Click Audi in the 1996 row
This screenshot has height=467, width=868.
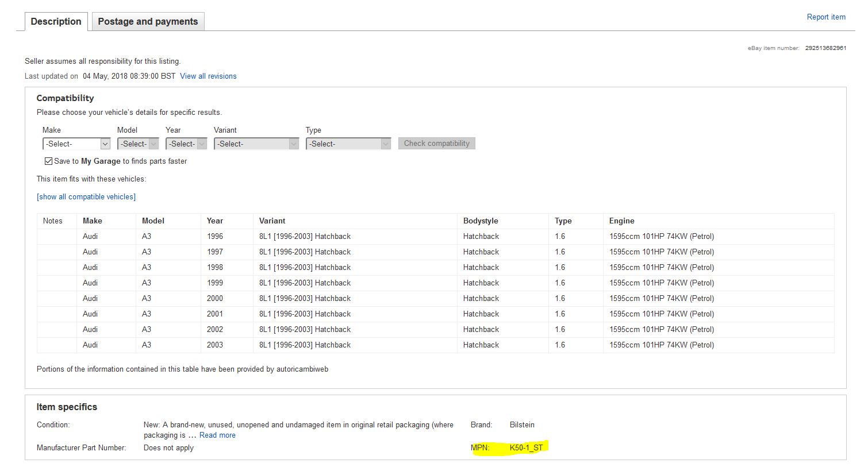(90, 236)
